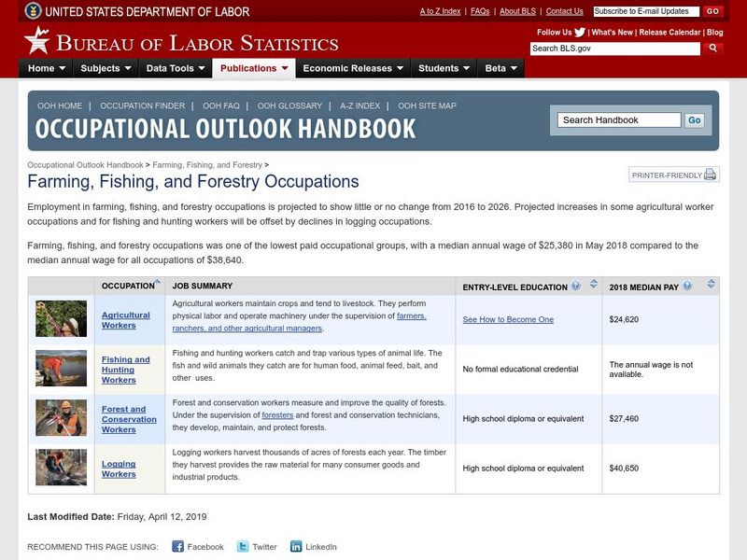747x560 pixels.
Task: Click the Farming, Fishing, and Forestry breadcrumb
Action: pyautogui.click(x=207, y=165)
